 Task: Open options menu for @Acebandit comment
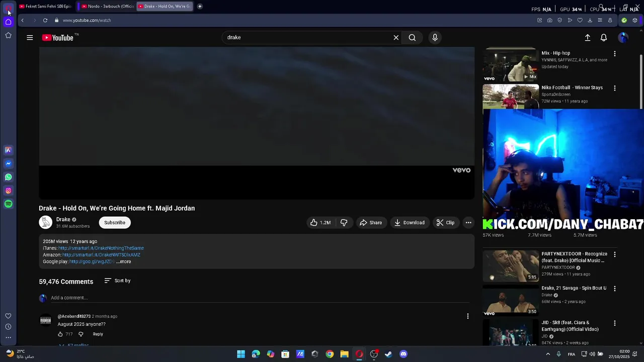coord(468,316)
